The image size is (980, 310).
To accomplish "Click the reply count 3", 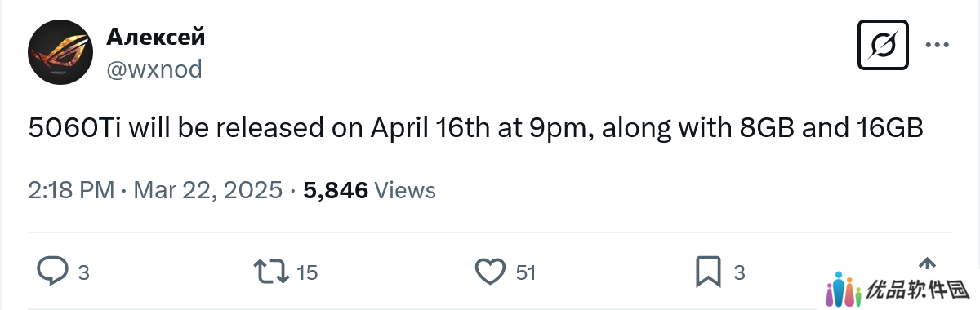I will click(83, 272).
